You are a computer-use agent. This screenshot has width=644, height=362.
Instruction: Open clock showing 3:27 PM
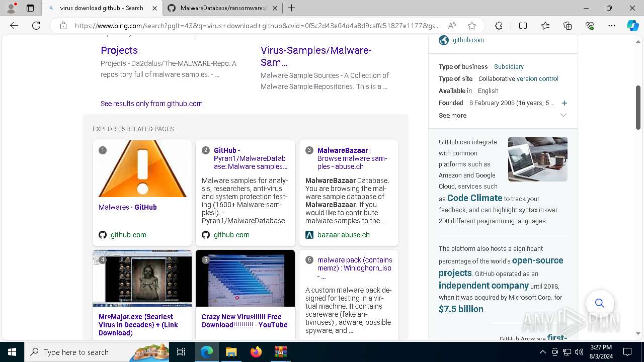(x=601, y=352)
